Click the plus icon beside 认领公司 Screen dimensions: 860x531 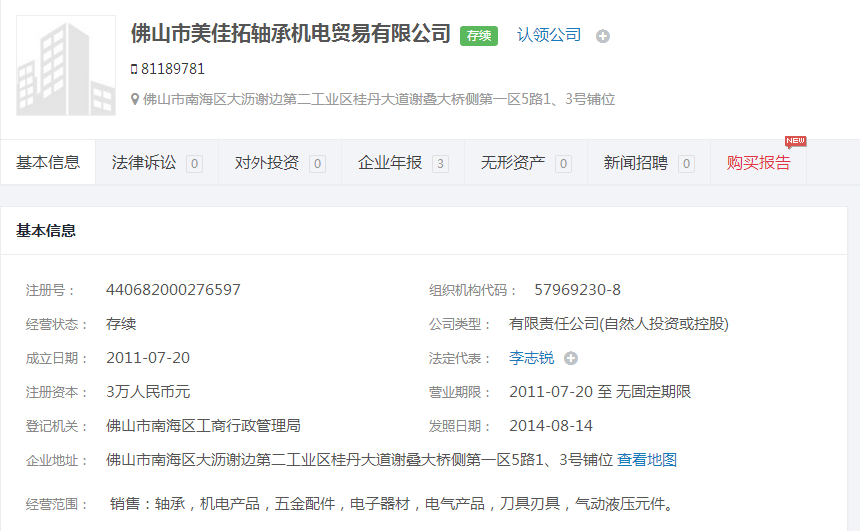(603, 36)
